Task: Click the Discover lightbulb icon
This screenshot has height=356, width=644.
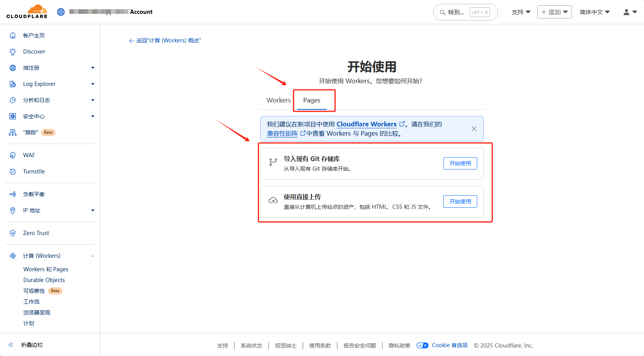Action: click(13, 52)
